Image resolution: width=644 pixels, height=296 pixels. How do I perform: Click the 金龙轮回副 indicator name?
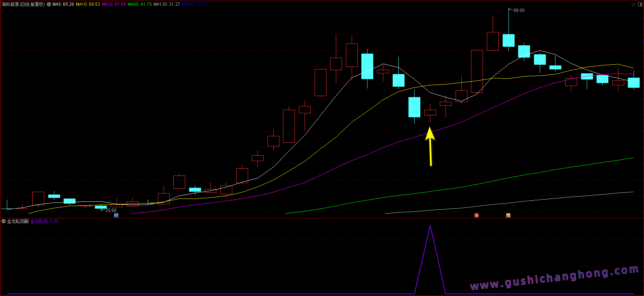(x=18, y=221)
